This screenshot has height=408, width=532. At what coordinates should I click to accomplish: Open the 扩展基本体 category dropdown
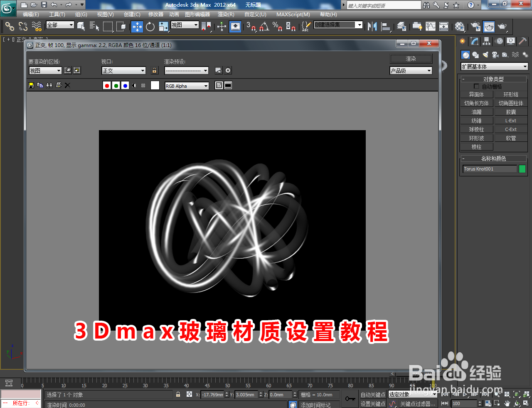click(x=494, y=66)
